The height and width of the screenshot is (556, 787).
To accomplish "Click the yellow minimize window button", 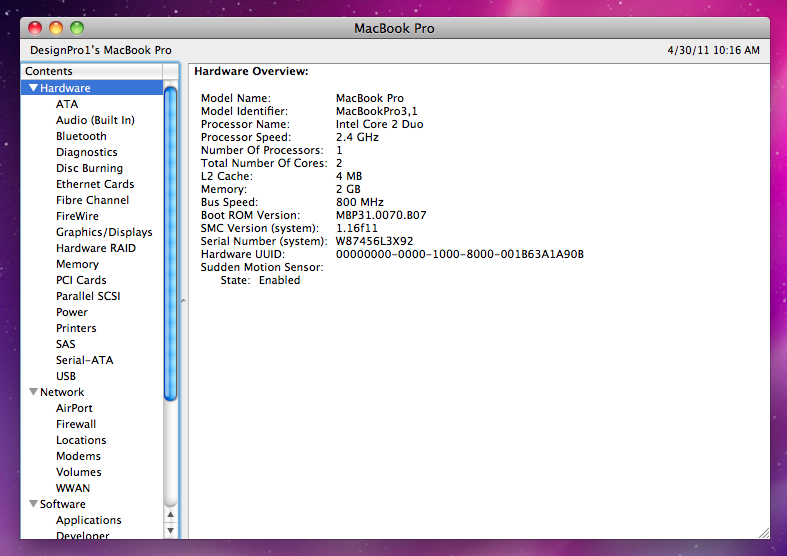I will [x=56, y=28].
